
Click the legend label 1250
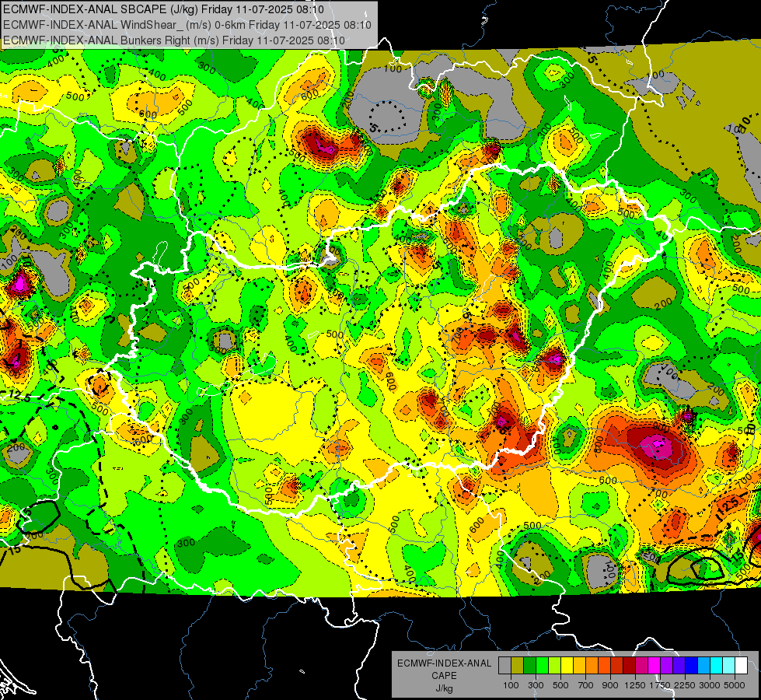(635, 685)
